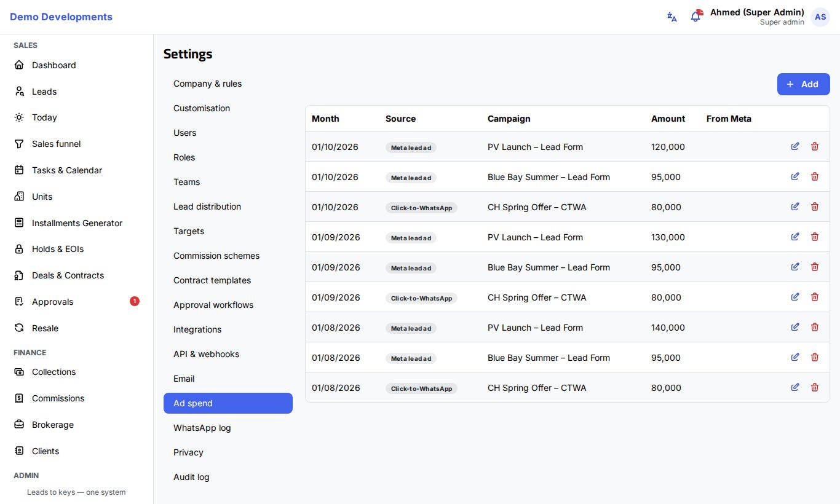
Task: Edit the 01/09/2026 PV Launch row
Action: point(795,237)
